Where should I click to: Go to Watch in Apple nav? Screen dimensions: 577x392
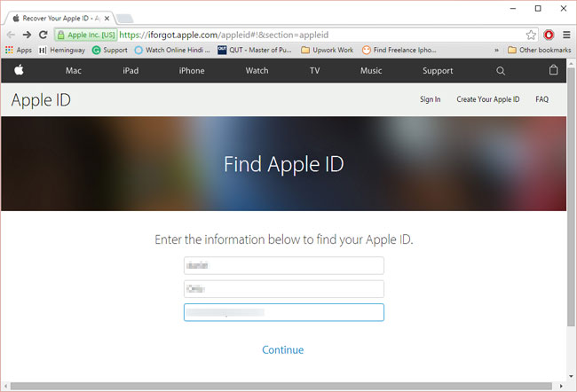point(257,71)
